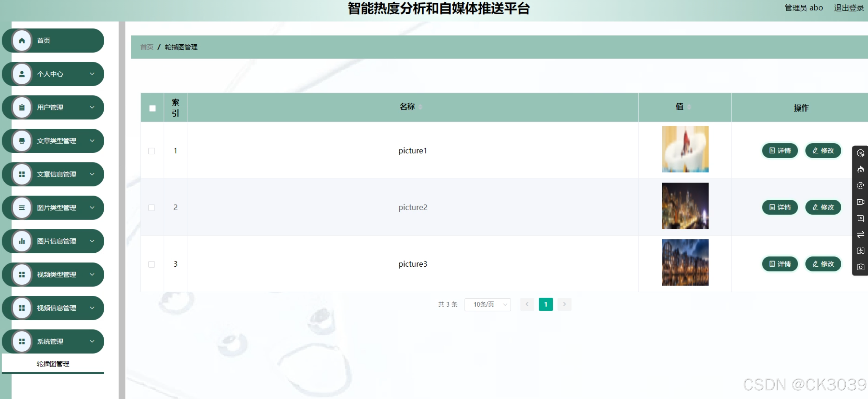Open the 10条/页 page size dropdown
Image resolution: width=868 pixels, height=399 pixels.
coord(488,304)
